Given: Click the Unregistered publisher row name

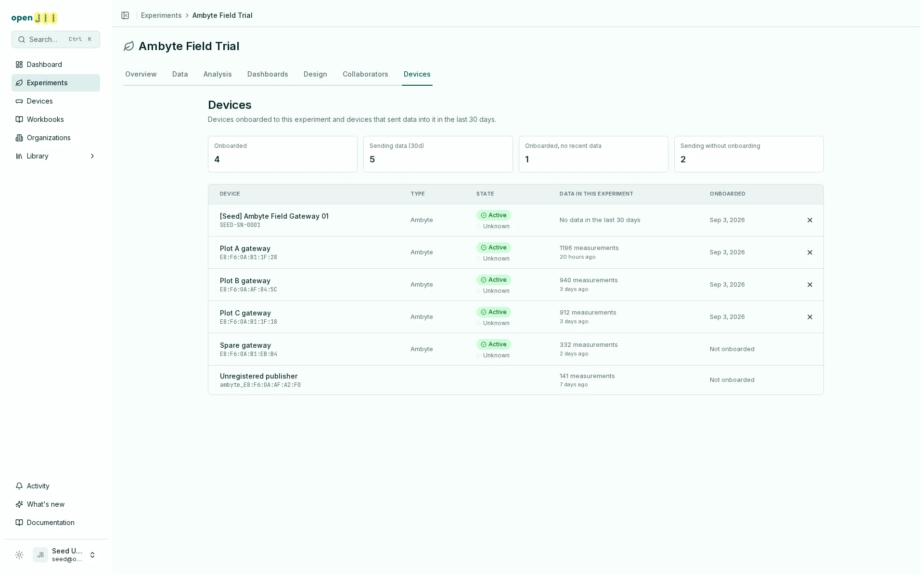Looking at the screenshot, I should click(x=258, y=376).
